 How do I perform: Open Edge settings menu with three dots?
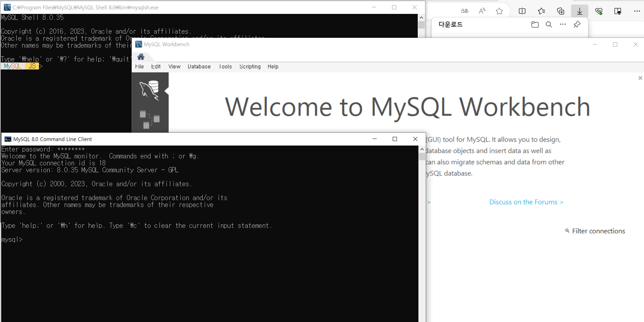coord(637,11)
